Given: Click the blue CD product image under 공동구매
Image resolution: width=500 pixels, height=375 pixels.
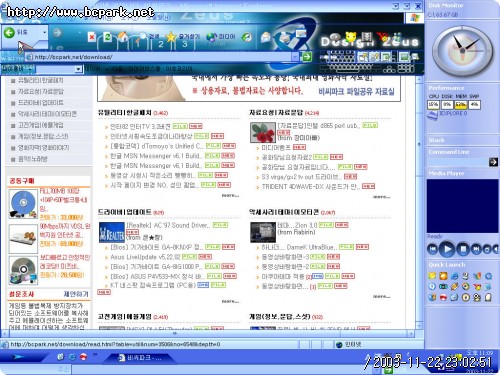Looking at the screenshot, I should click(x=23, y=204).
